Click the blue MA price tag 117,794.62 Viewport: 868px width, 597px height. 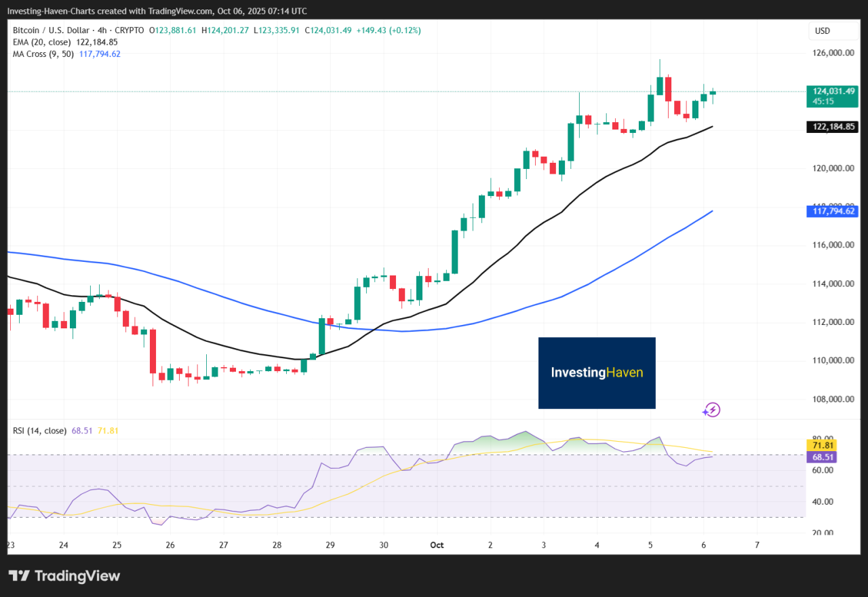tap(831, 212)
